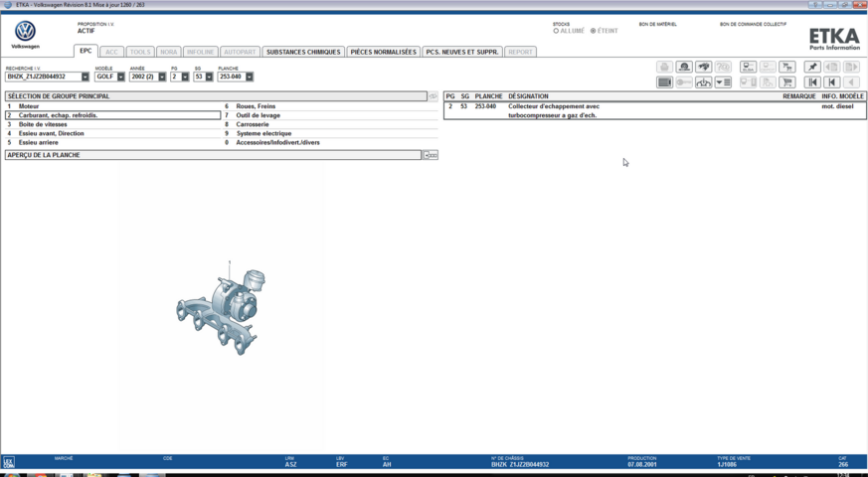868x477 pixels.
Task: Open the Planche 253-040 dropdown
Action: tap(250, 77)
